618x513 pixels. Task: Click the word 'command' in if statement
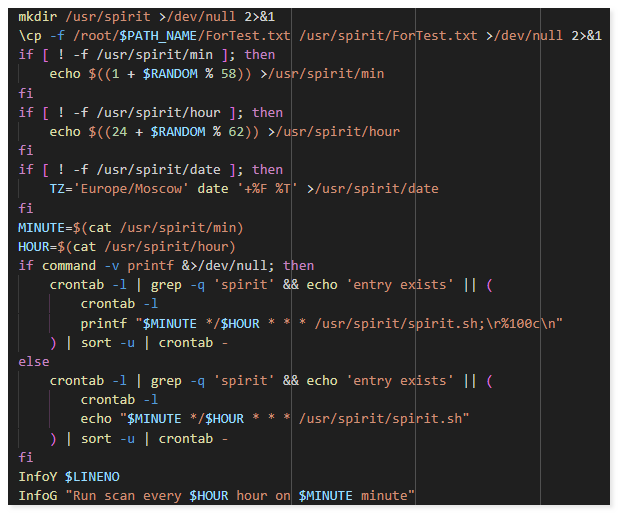pos(68,266)
